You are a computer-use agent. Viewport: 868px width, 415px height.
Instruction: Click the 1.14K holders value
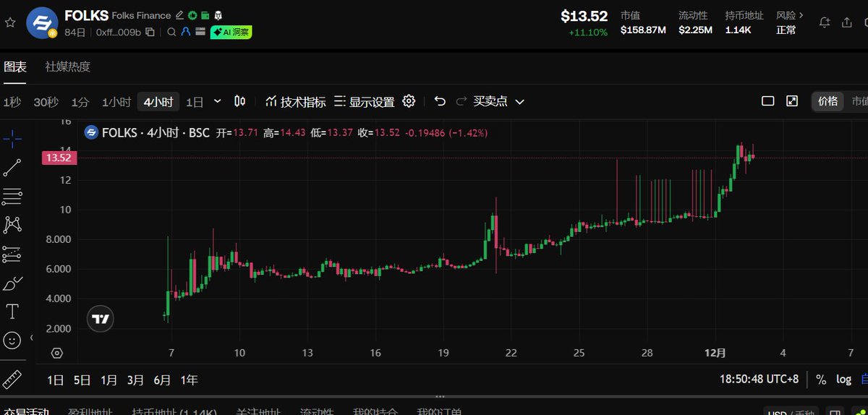pyautogui.click(x=739, y=30)
